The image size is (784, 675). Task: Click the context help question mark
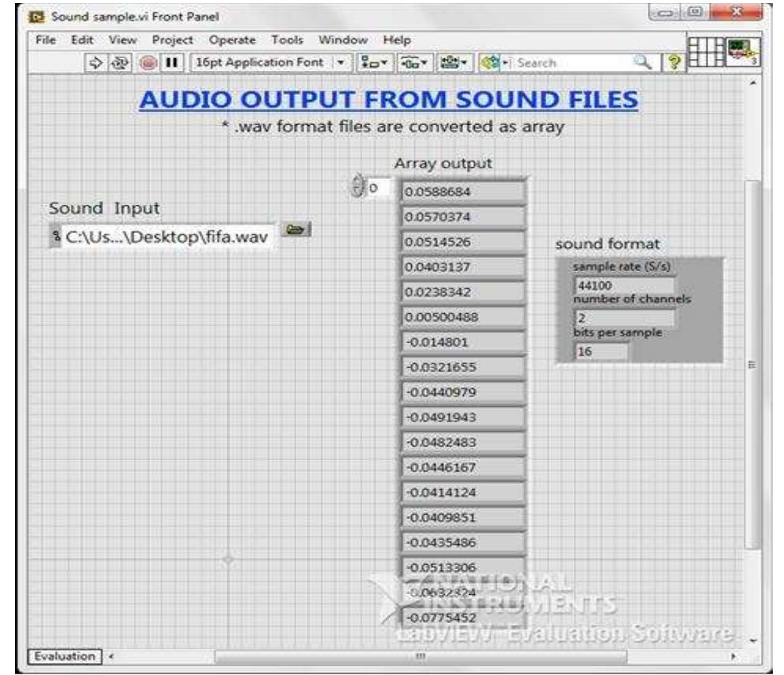(673, 63)
